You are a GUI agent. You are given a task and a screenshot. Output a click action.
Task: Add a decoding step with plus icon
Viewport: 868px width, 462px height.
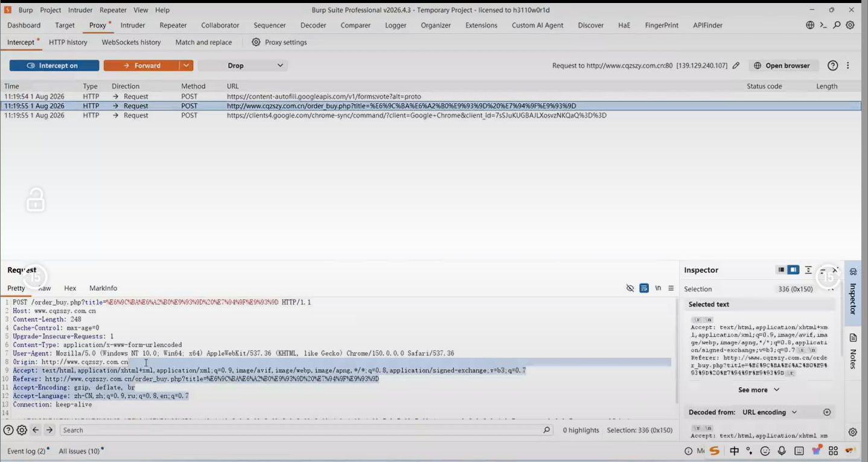tap(827, 413)
